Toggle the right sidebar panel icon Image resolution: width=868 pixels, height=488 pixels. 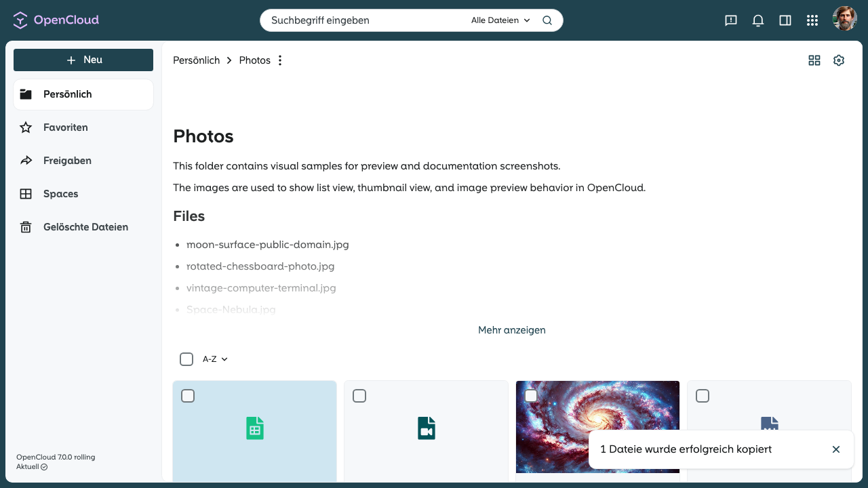point(785,20)
